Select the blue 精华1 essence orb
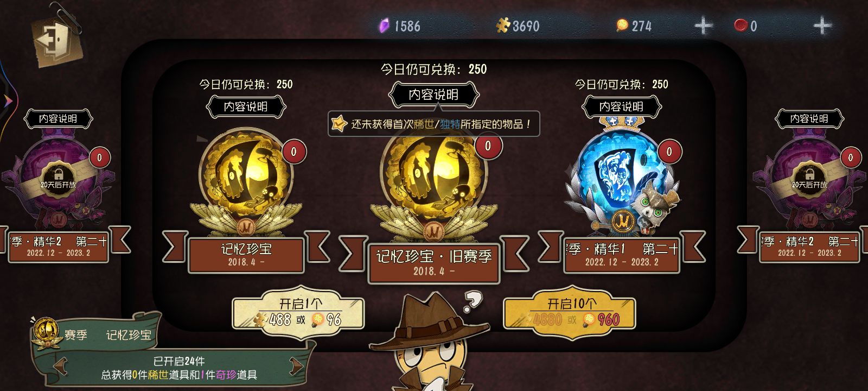The height and width of the screenshot is (391, 868). tap(622, 179)
